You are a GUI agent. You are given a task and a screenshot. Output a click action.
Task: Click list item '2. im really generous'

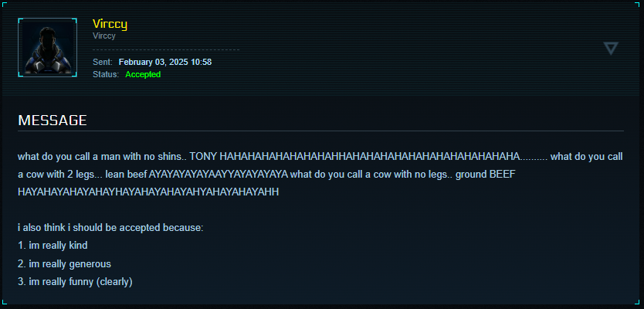coord(65,263)
